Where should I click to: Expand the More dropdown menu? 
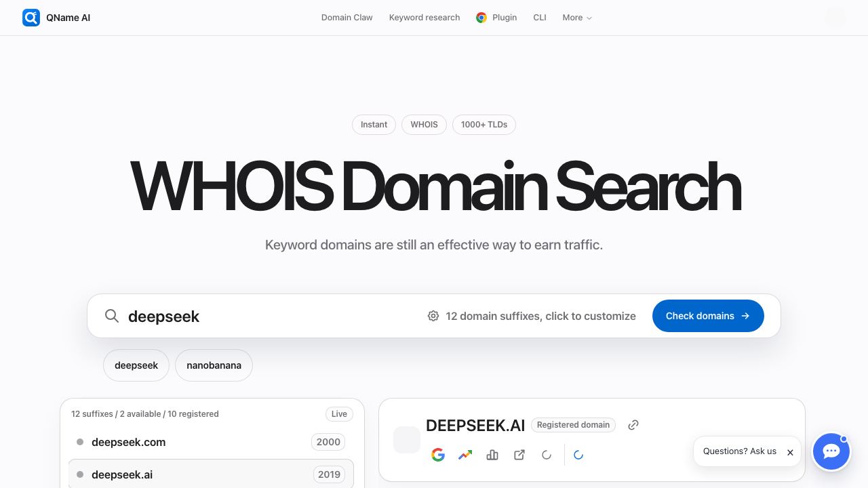[x=577, y=18]
